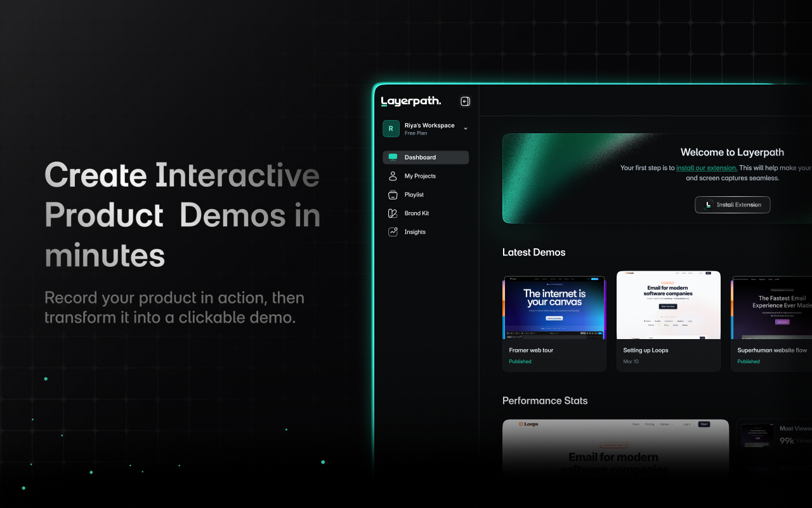This screenshot has height=508, width=812.
Task: View Insights via the chart icon
Action: pyautogui.click(x=393, y=231)
